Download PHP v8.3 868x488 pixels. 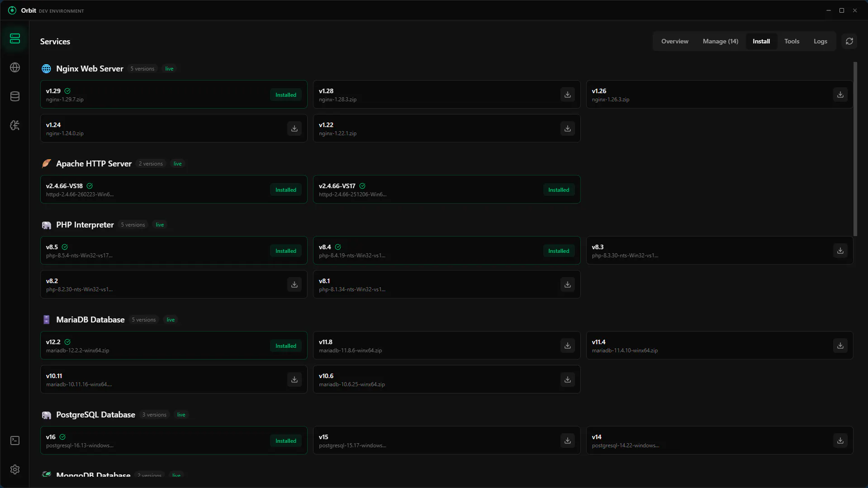pyautogui.click(x=840, y=251)
